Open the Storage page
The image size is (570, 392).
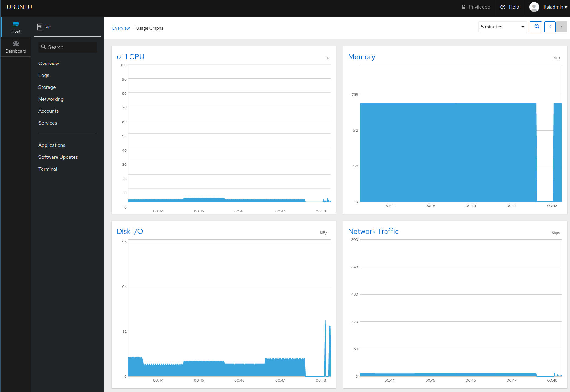click(47, 87)
